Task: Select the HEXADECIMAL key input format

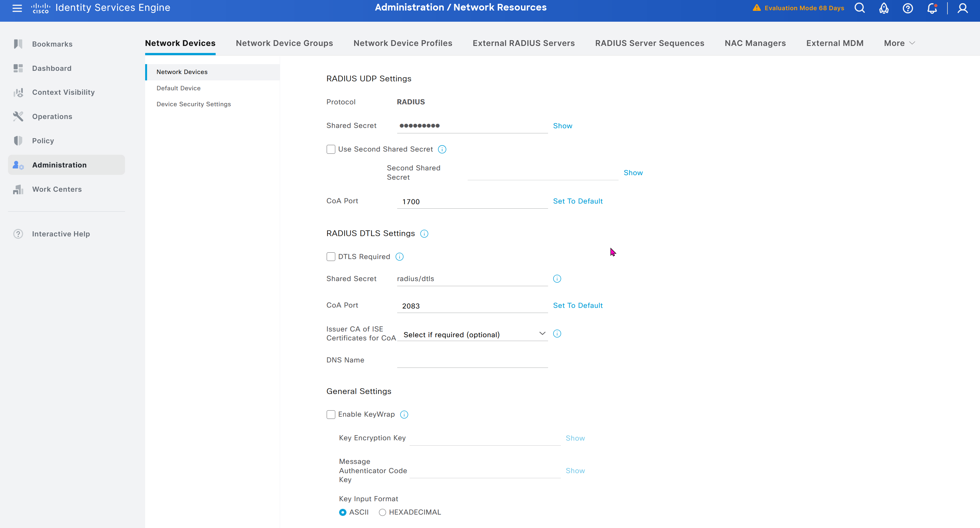Action: pos(382,512)
